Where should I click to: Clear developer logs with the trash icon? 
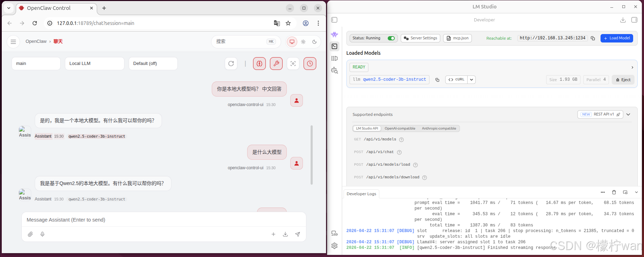point(614,192)
